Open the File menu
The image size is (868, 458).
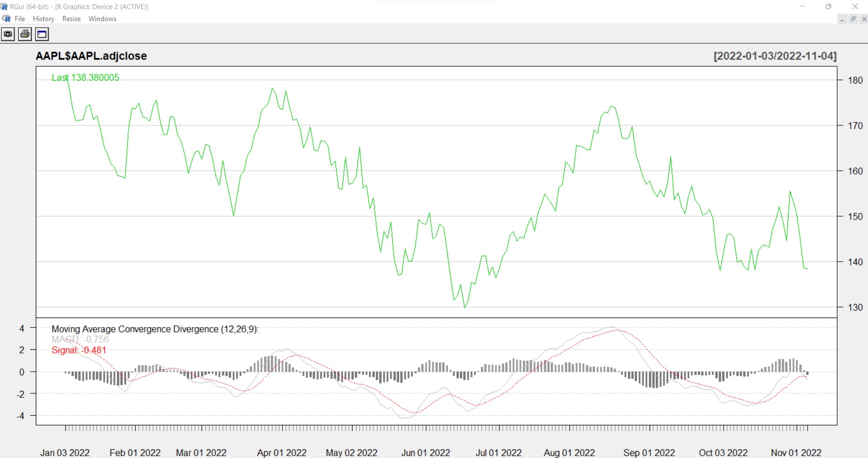20,19
